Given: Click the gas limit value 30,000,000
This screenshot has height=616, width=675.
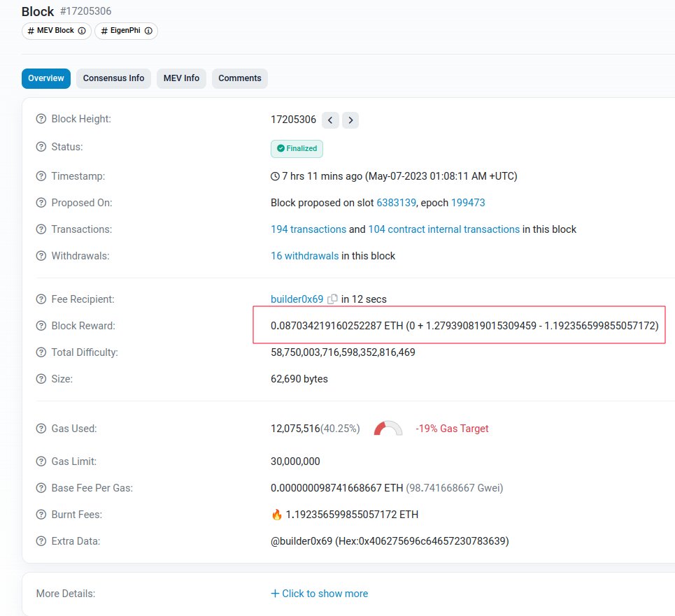Looking at the screenshot, I should [x=295, y=461].
